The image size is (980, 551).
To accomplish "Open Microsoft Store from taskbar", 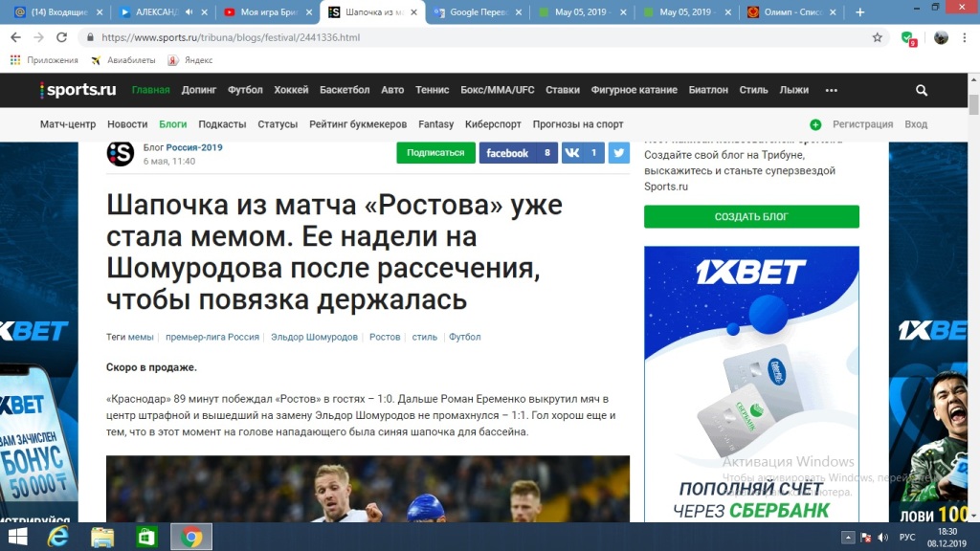I will pyautogui.click(x=146, y=537).
